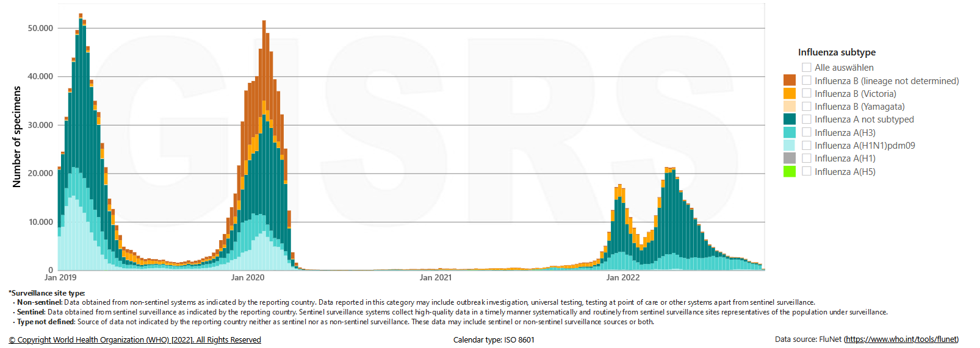
Task: Check the Influenza A(H3) filter box
Action: tap(806, 132)
